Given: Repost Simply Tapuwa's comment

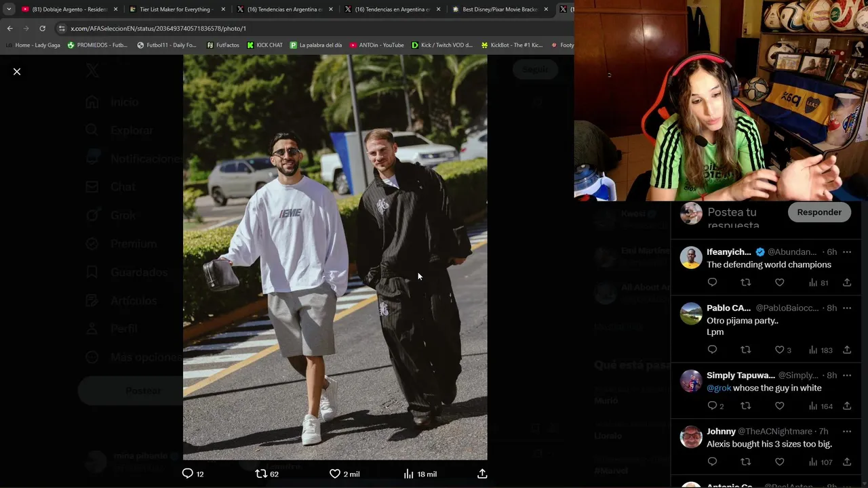Looking at the screenshot, I should pos(746,406).
